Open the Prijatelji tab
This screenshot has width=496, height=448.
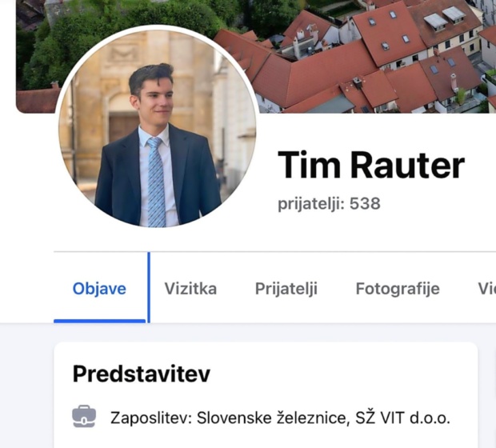tap(286, 289)
